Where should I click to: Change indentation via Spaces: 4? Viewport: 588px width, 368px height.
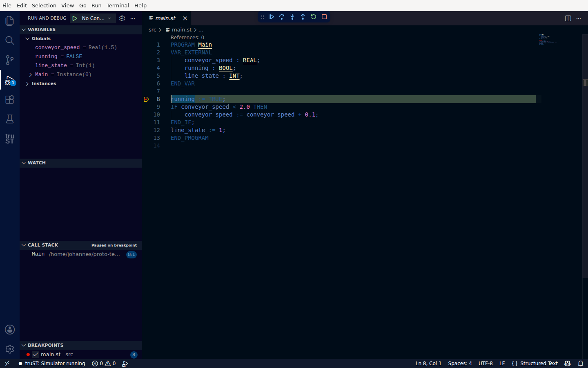point(460,364)
